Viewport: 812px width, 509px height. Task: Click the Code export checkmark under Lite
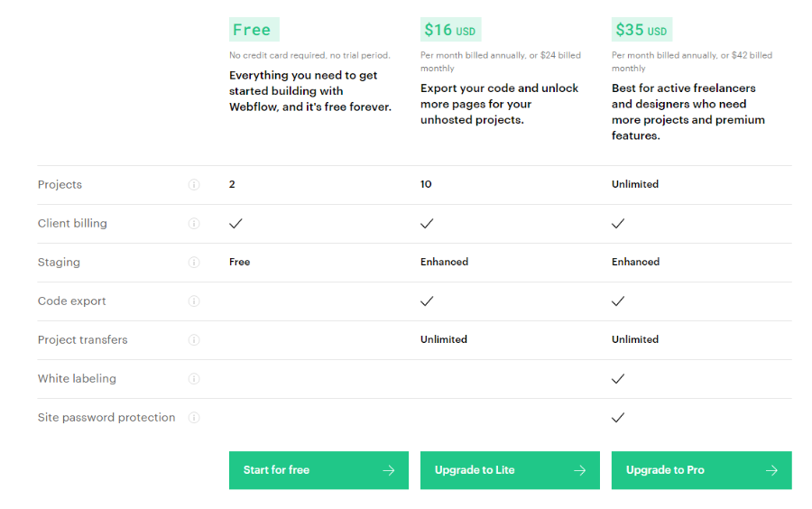[x=427, y=301]
